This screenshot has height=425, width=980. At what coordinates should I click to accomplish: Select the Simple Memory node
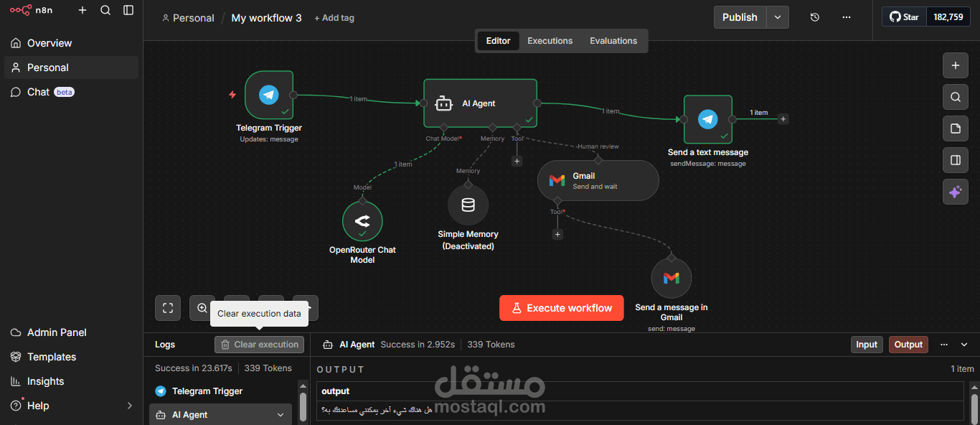(x=468, y=205)
